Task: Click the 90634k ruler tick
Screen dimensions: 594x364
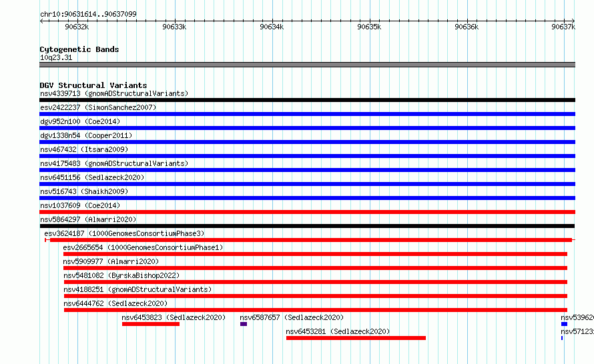Action: (272, 27)
